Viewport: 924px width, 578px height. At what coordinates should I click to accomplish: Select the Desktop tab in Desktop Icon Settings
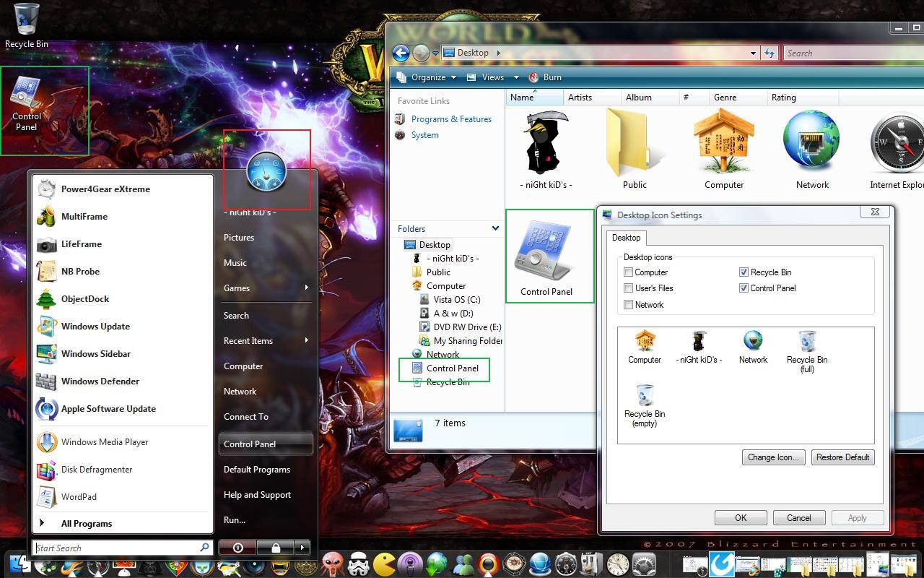[626, 238]
